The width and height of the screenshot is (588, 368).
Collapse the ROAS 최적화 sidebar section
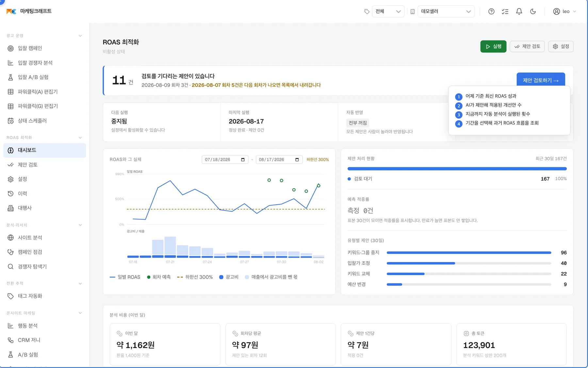[80, 138]
